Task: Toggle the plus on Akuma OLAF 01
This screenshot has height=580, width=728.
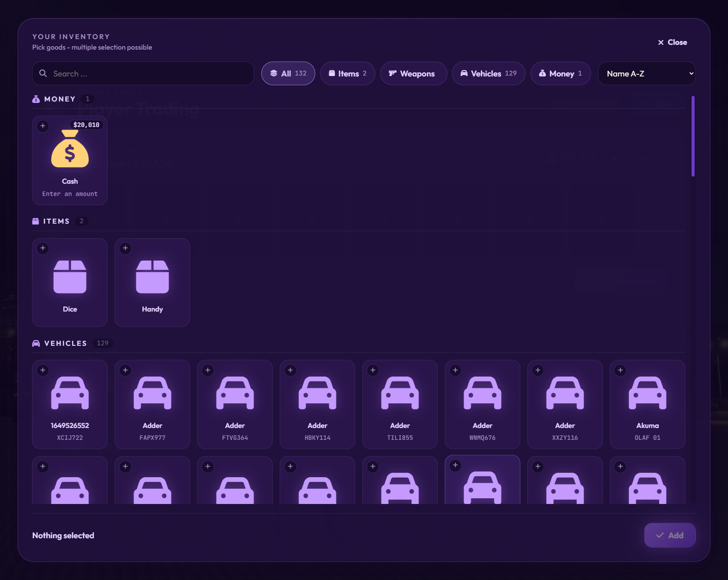Action: [x=620, y=370]
